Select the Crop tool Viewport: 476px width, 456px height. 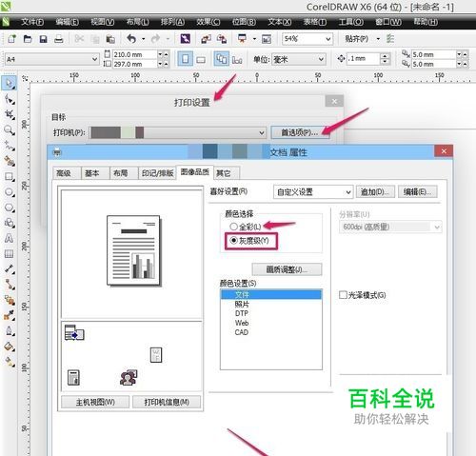[10, 114]
